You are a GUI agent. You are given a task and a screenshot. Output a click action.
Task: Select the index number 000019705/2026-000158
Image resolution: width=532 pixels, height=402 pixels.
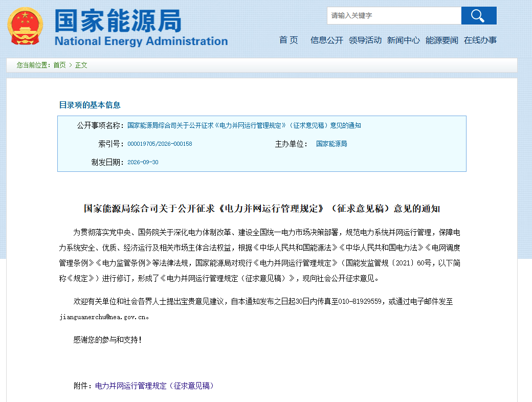[x=160, y=144]
